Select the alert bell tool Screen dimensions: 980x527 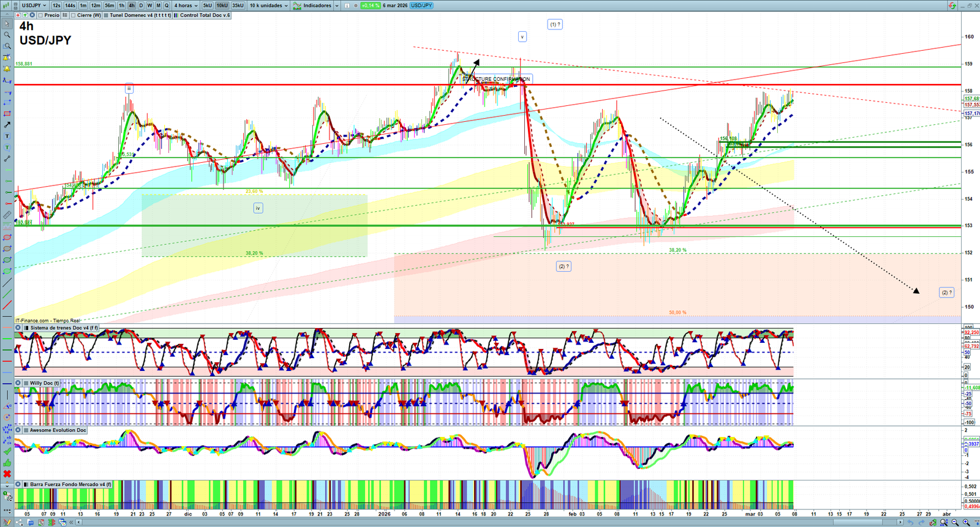click(x=7, y=69)
